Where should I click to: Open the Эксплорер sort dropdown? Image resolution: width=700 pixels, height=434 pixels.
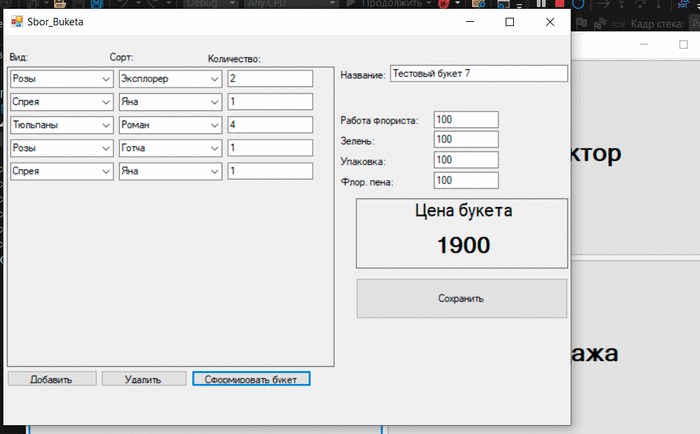click(x=170, y=79)
